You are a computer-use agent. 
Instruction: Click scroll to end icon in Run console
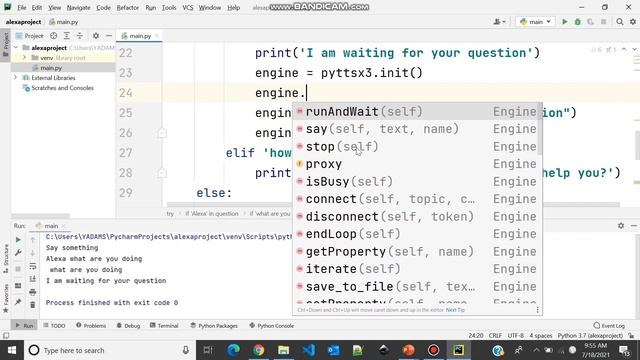pyautogui.click(x=33, y=279)
